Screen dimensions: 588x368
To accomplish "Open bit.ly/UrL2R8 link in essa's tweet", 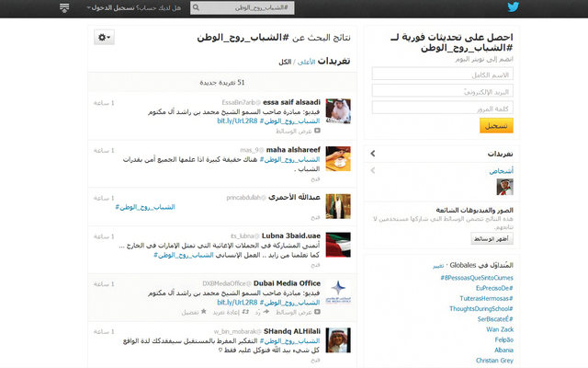I will click(x=237, y=121).
